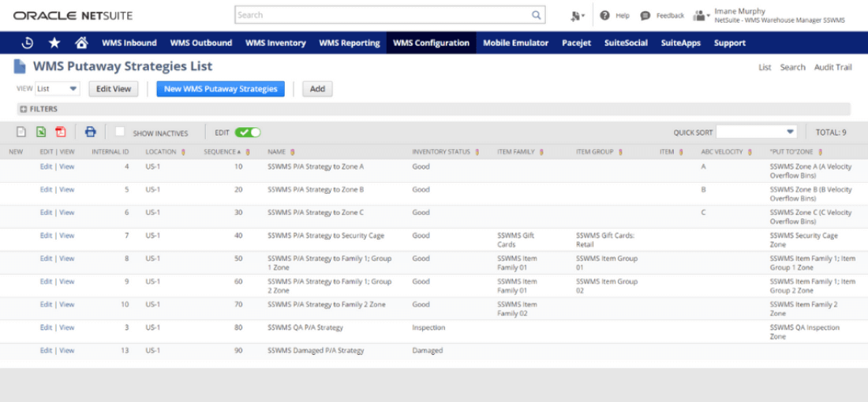Open the Quick Sort dropdown
The height and width of the screenshot is (402, 868).
pos(756,132)
